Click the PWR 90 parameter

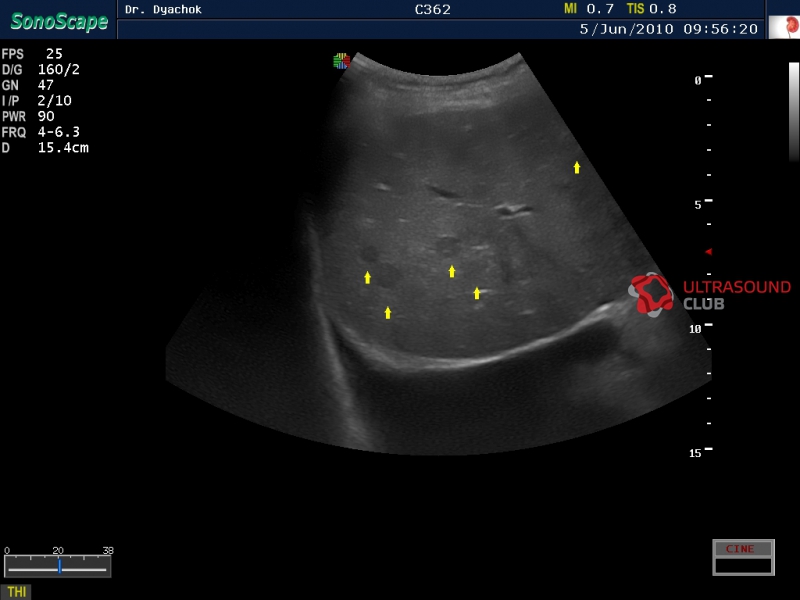tap(28, 116)
